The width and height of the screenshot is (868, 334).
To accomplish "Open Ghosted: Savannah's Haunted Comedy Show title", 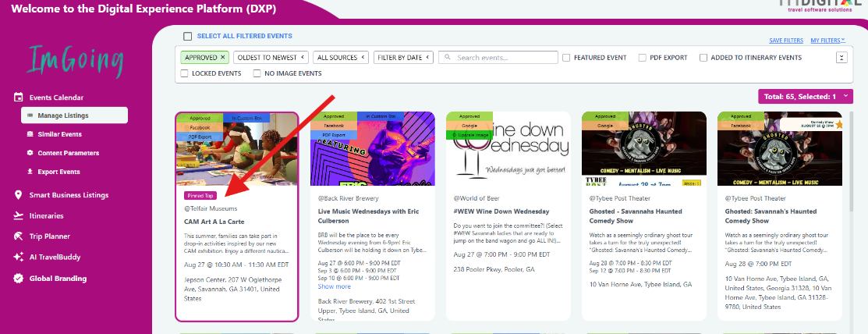I will point(771,216).
